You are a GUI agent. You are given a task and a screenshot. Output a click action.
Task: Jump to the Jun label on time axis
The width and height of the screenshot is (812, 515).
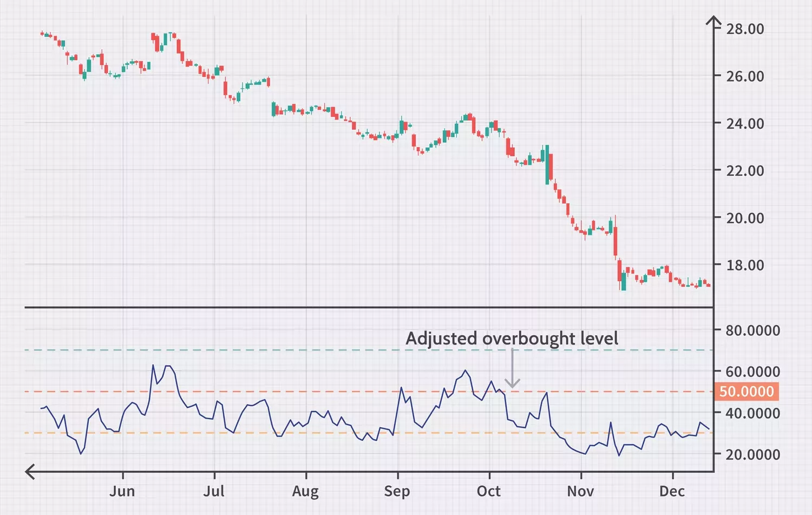pos(122,491)
